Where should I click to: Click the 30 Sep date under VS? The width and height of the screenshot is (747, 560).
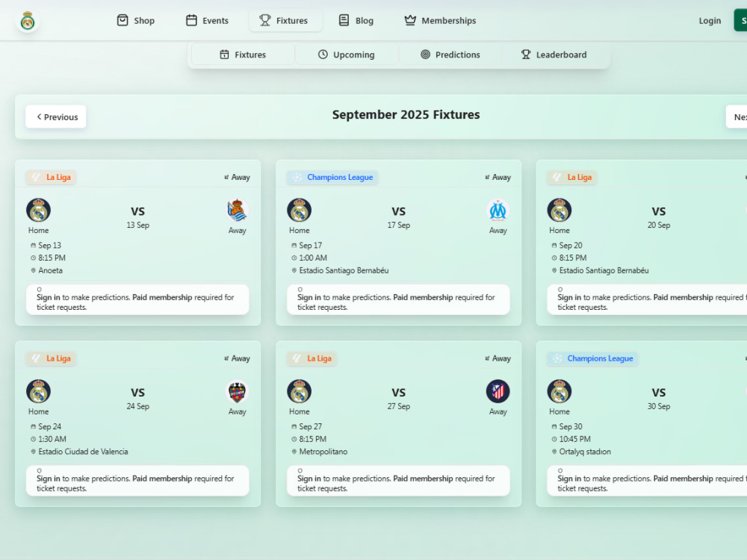658,406
